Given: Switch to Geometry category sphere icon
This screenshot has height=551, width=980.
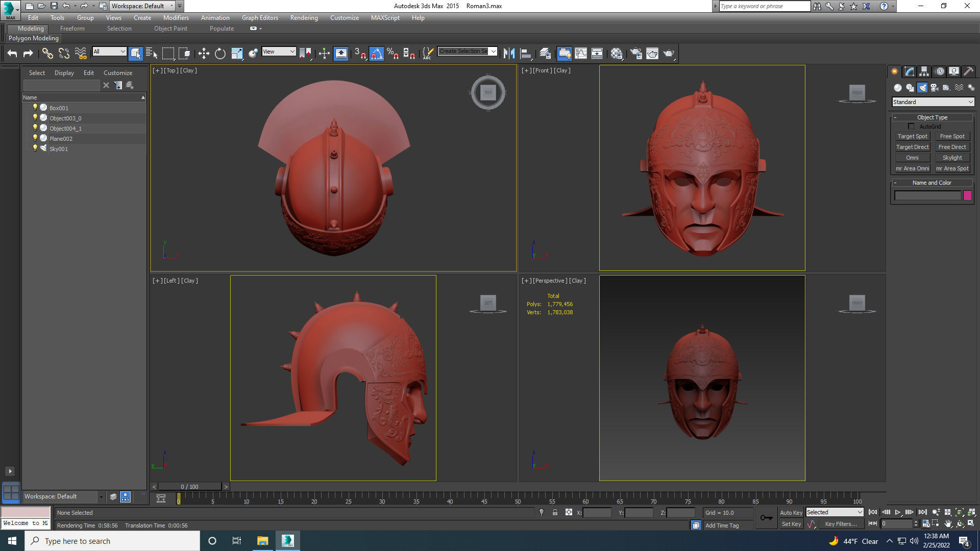Looking at the screenshot, I should pyautogui.click(x=898, y=88).
